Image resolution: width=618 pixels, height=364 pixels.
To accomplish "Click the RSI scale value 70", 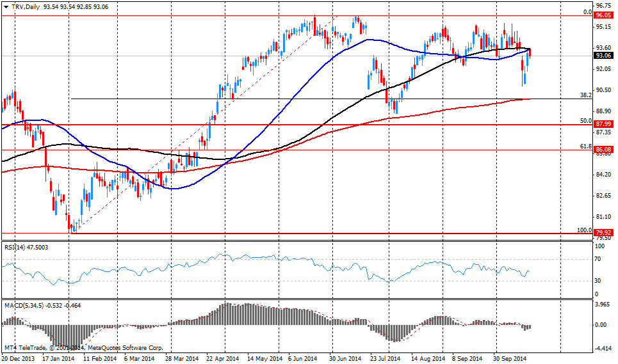I will [598, 259].
